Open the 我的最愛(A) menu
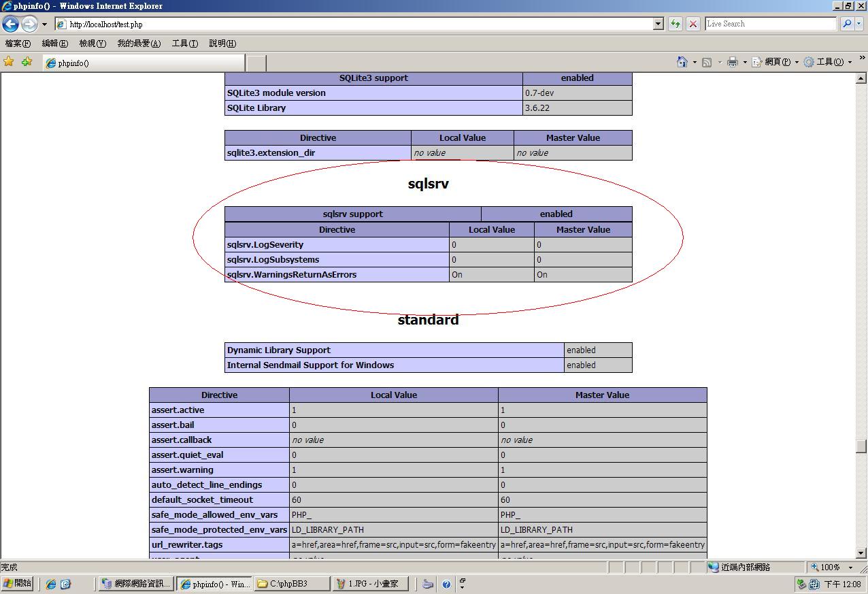Screen dimensions: 868x594 139,44
